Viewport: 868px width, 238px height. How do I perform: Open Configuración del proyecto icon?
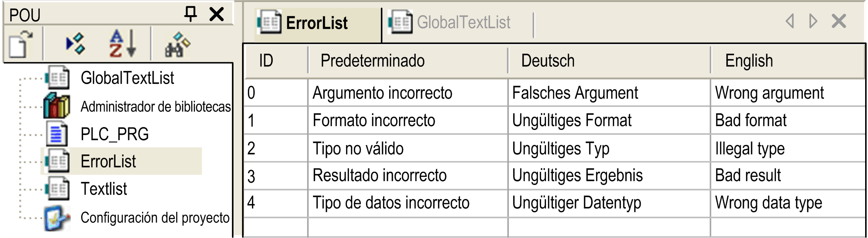[57, 218]
